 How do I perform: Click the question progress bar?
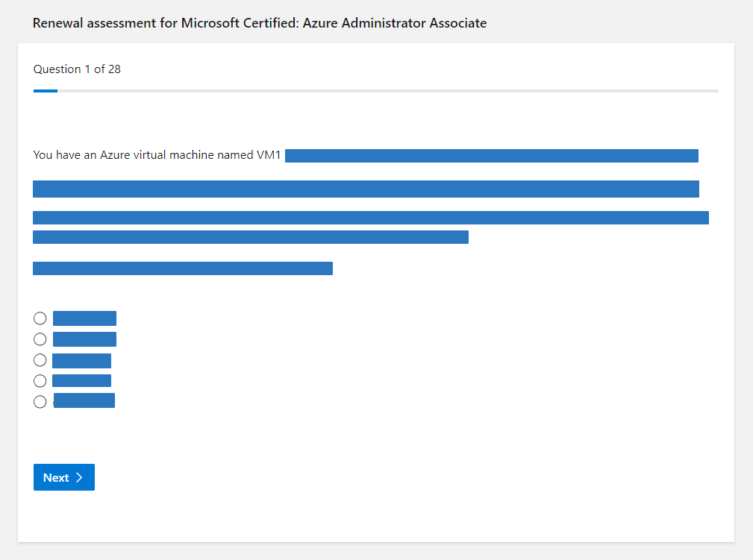(376, 91)
